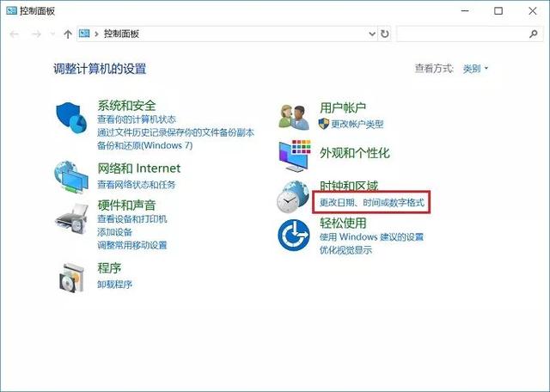The width and height of the screenshot is (550, 392).
Task: Minimize the Control Panel window
Action: click(x=465, y=11)
